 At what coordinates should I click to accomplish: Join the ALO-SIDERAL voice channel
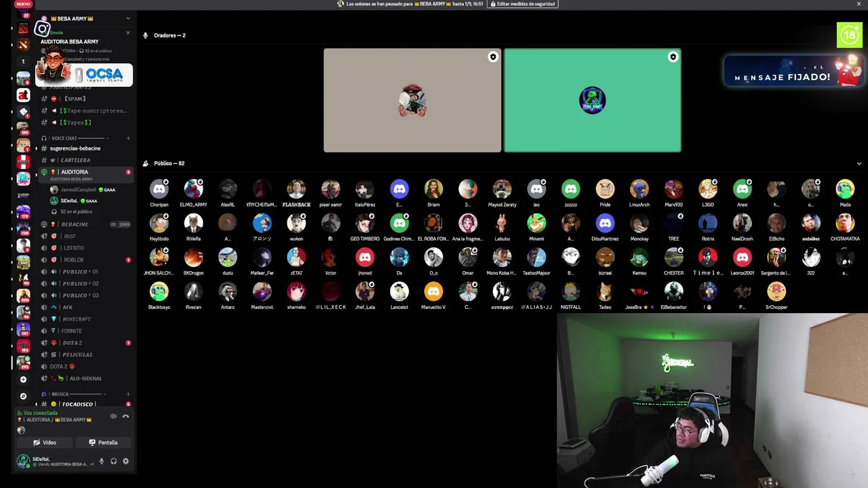pyautogui.click(x=84, y=378)
